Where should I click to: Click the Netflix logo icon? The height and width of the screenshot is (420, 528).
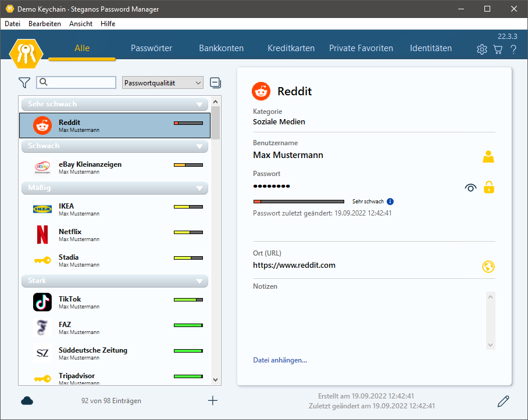(42, 234)
